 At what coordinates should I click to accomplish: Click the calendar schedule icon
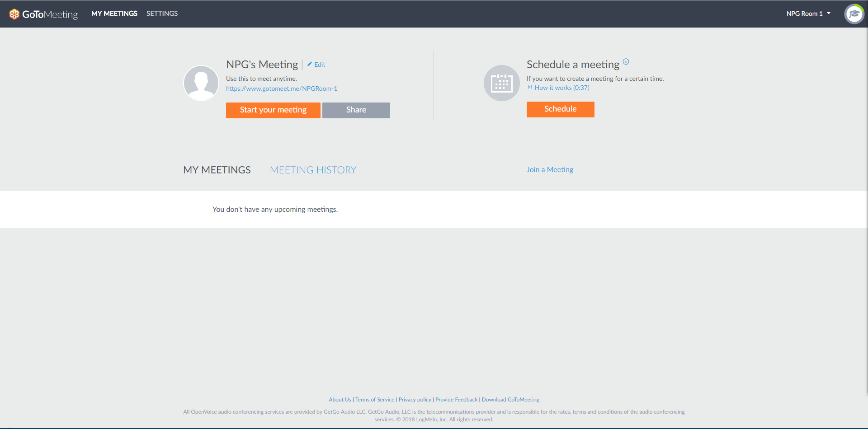click(x=502, y=83)
